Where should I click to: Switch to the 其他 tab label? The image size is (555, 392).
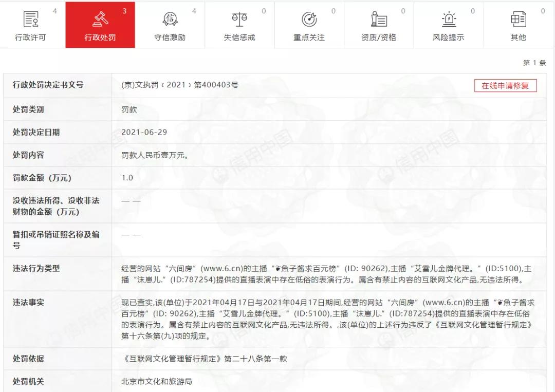518,38
